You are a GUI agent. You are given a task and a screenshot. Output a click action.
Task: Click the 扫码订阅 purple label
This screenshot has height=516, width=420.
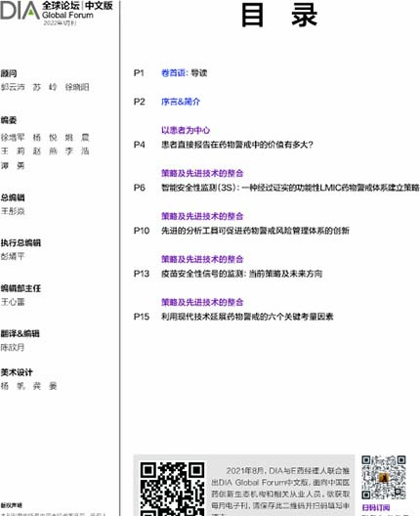[375, 507]
